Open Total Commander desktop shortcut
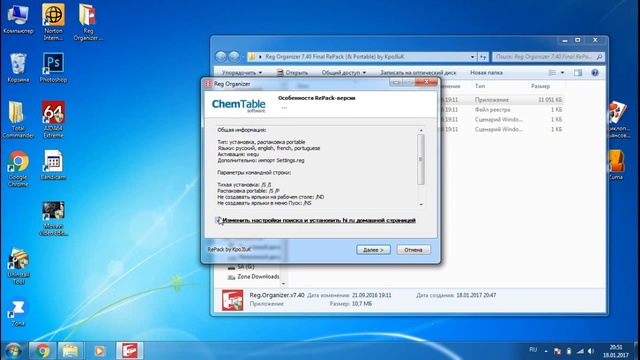Viewport: 640px width, 360px height. tap(18, 120)
